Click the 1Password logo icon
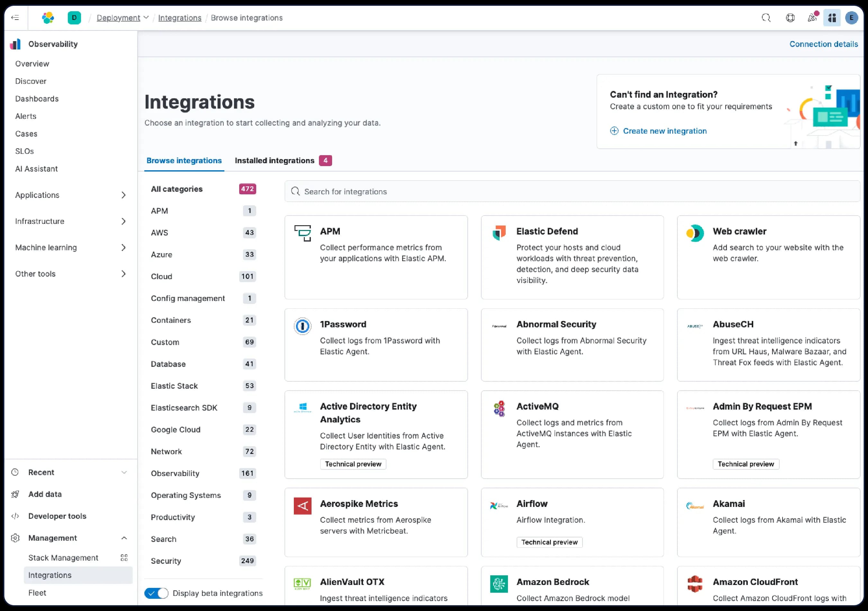Image resolution: width=868 pixels, height=611 pixels. click(303, 326)
